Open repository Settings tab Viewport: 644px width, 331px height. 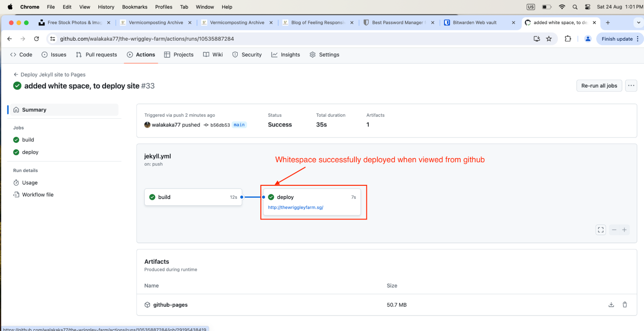pos(324,55)
